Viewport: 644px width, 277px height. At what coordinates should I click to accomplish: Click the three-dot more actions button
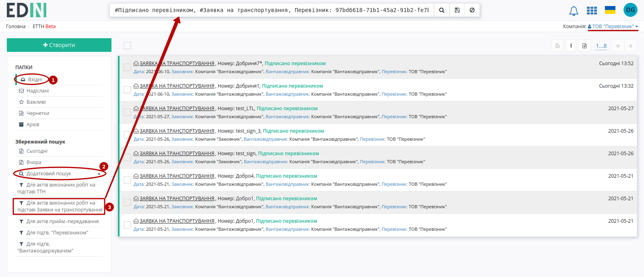coord(571,46)
